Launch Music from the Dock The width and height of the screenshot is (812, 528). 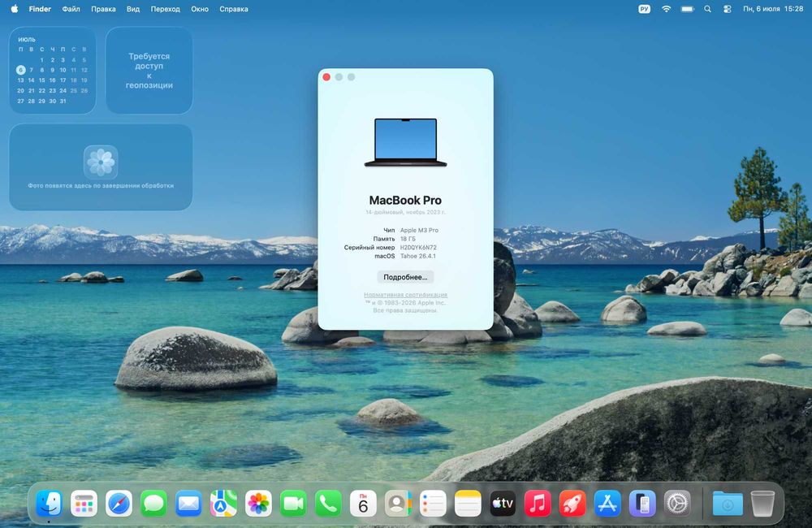tap(538, 503)
